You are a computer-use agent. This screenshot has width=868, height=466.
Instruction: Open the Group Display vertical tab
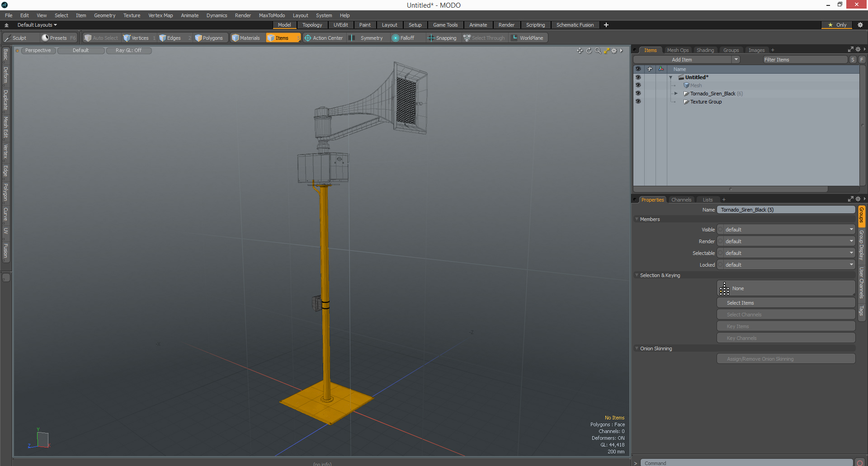coord(862,245)
